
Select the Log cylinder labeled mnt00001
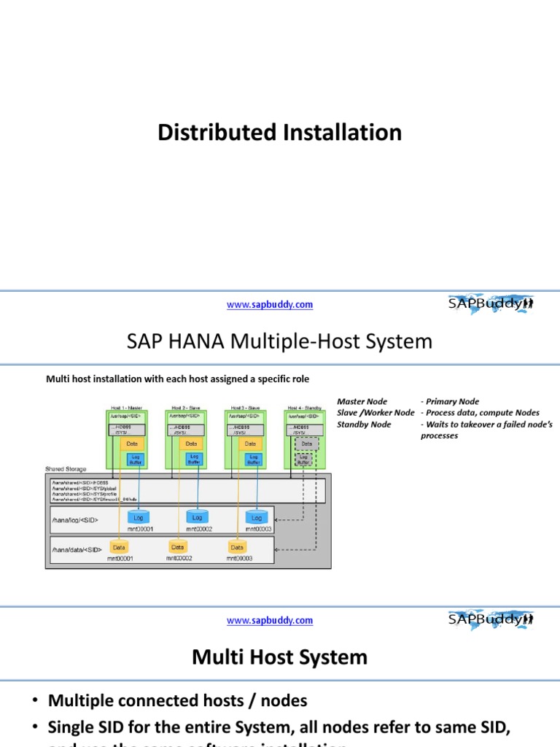click(x=139, y=517)
